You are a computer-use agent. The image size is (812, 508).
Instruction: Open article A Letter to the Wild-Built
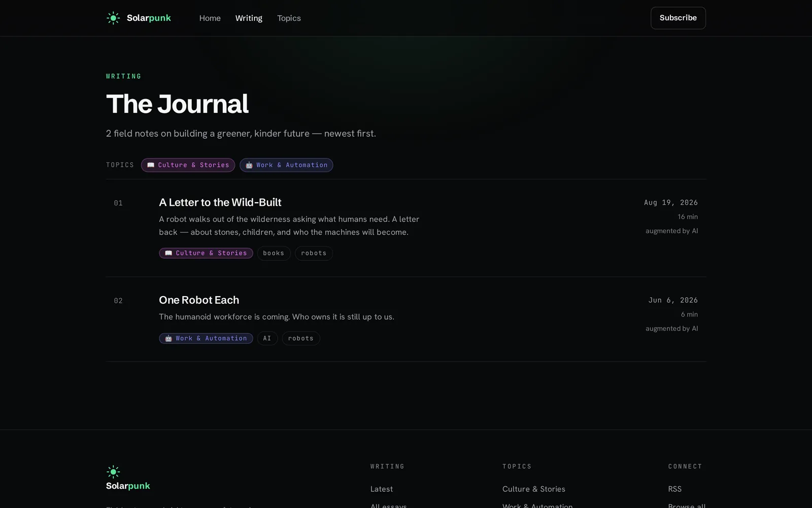click(220, 202)
